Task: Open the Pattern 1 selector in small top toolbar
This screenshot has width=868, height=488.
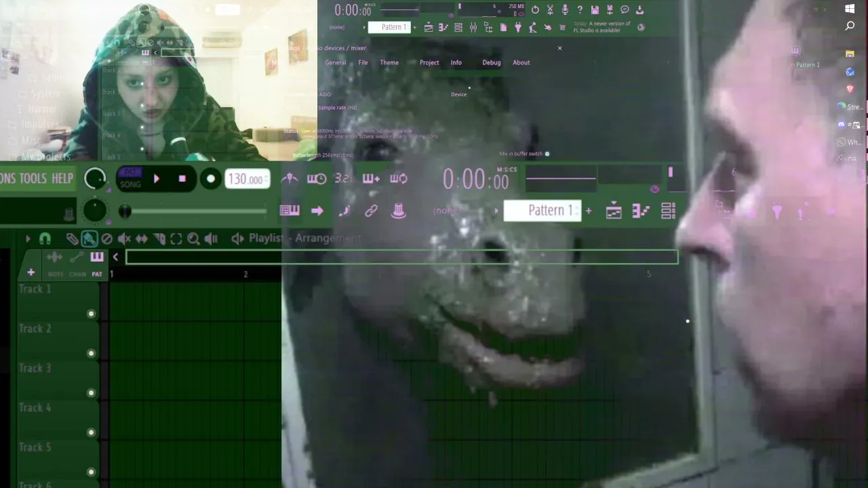Action: (390, 27)
